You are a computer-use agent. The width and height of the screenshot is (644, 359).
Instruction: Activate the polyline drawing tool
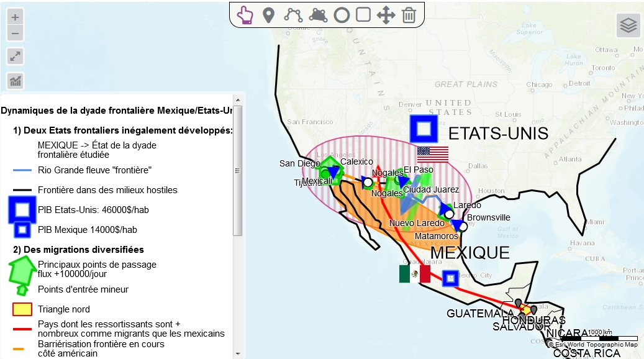(x=293, y=15)
